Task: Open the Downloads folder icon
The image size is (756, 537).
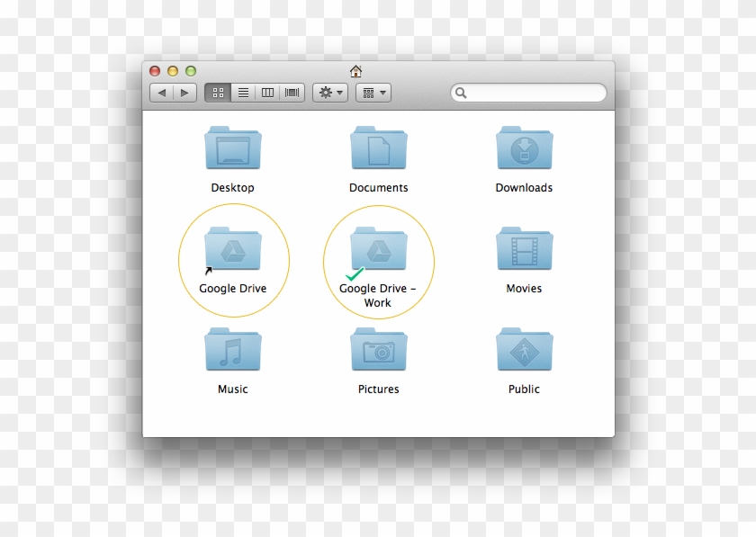Action: (x=524, y=148)
